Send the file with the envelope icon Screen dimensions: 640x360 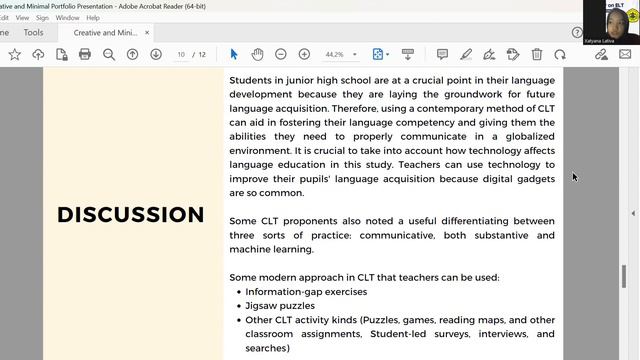click(625, 54)
